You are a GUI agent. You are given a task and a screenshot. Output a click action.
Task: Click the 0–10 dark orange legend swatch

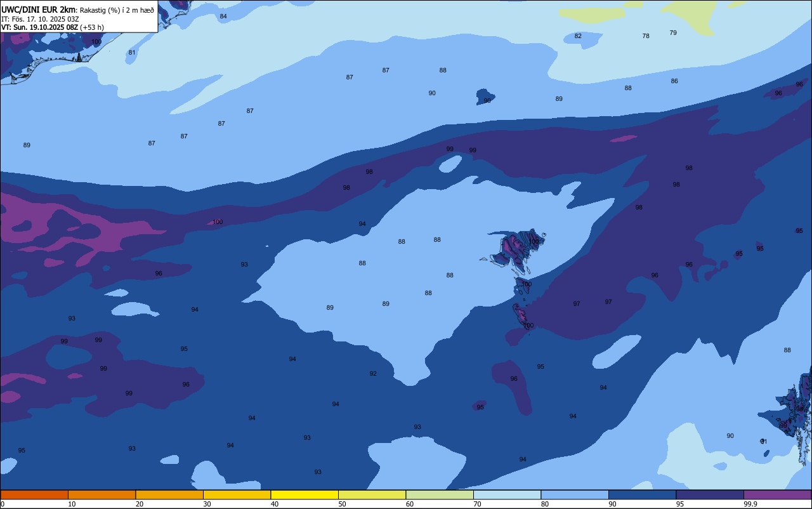coord(34,494)
